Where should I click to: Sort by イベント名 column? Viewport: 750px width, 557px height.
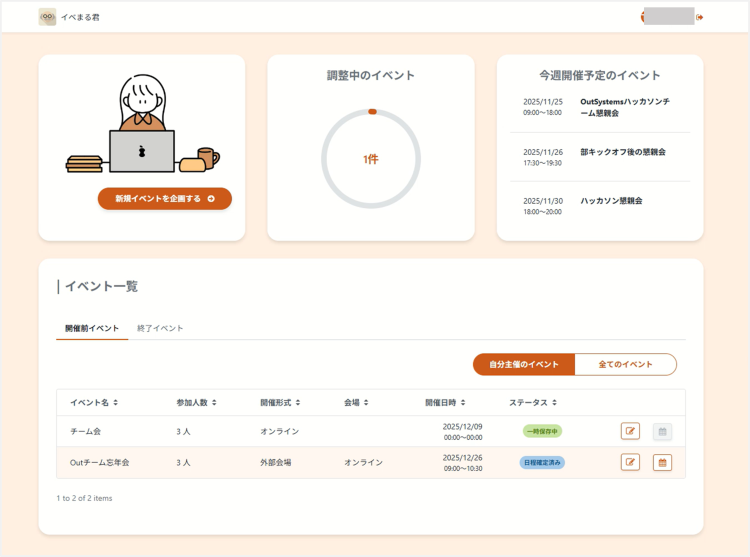[x=94, y=402]
